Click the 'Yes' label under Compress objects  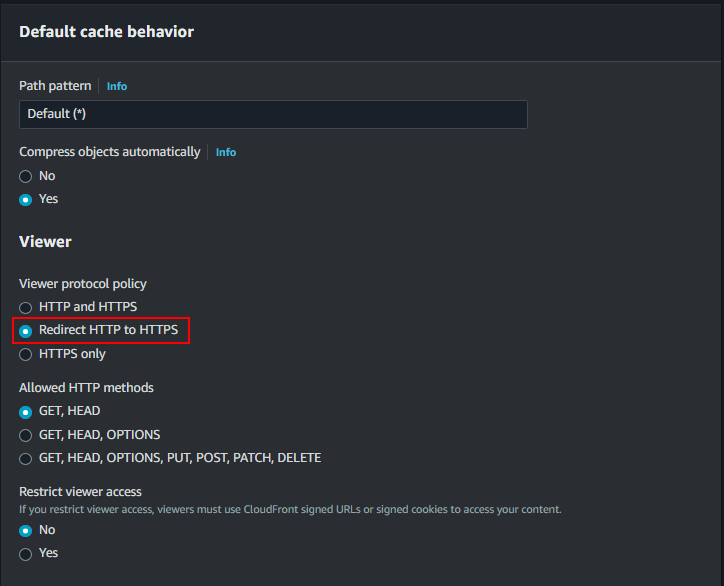[48, 199]
